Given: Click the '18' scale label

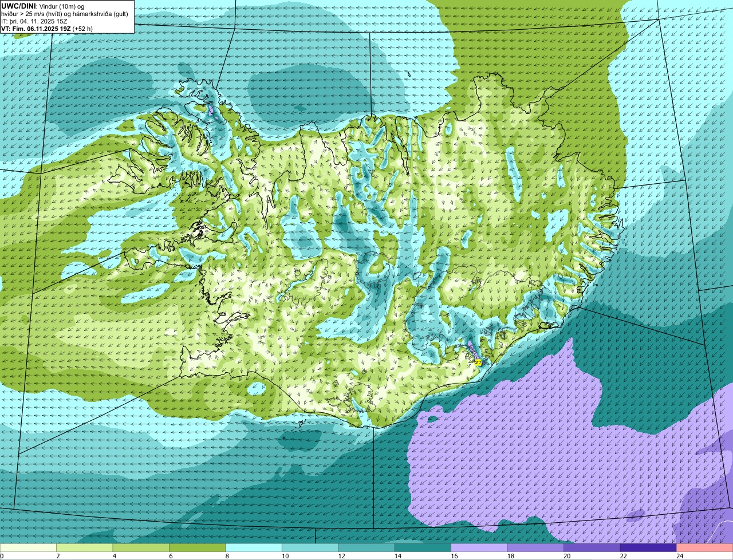Looking at the screenshot, I should [x=511, y=556].
